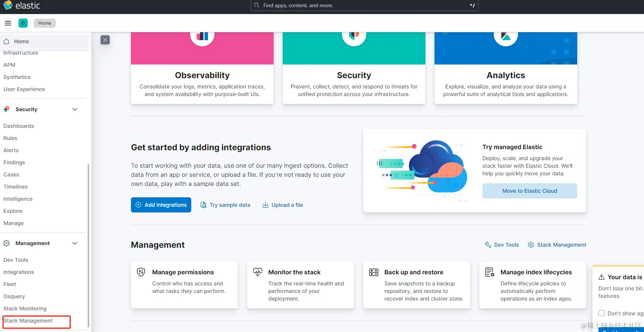644x332 pixels.
Task: Open Dashboards under Security
Action: pyautogui.click(x=19, y=126)
